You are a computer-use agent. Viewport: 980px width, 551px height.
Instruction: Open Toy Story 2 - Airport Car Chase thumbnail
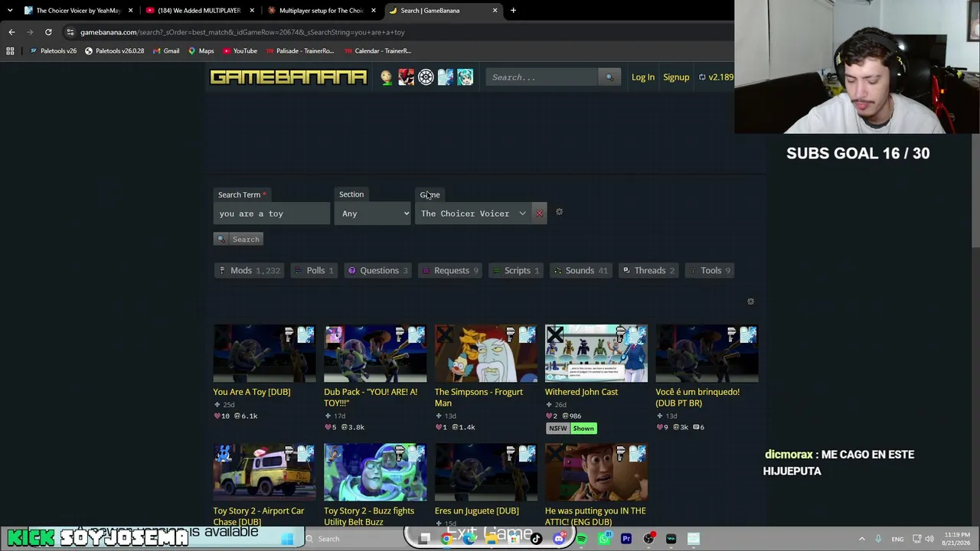pyautogui.click(x=264, y=472)
